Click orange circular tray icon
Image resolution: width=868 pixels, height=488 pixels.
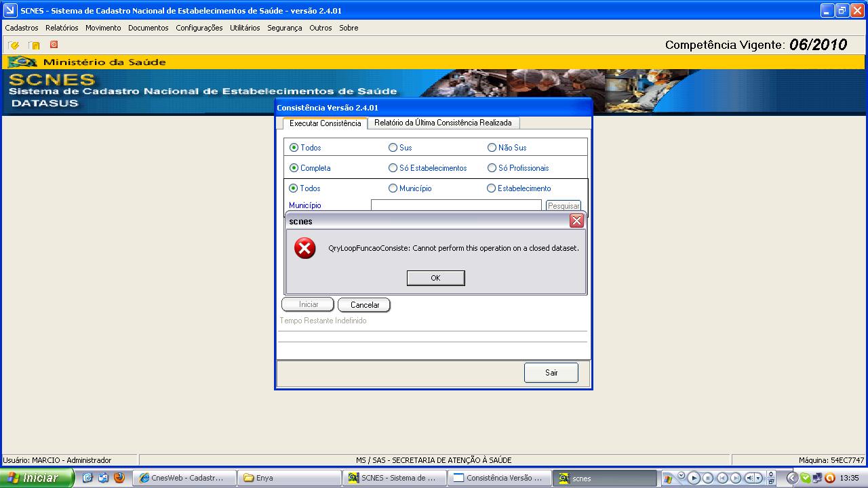(830, 478)
